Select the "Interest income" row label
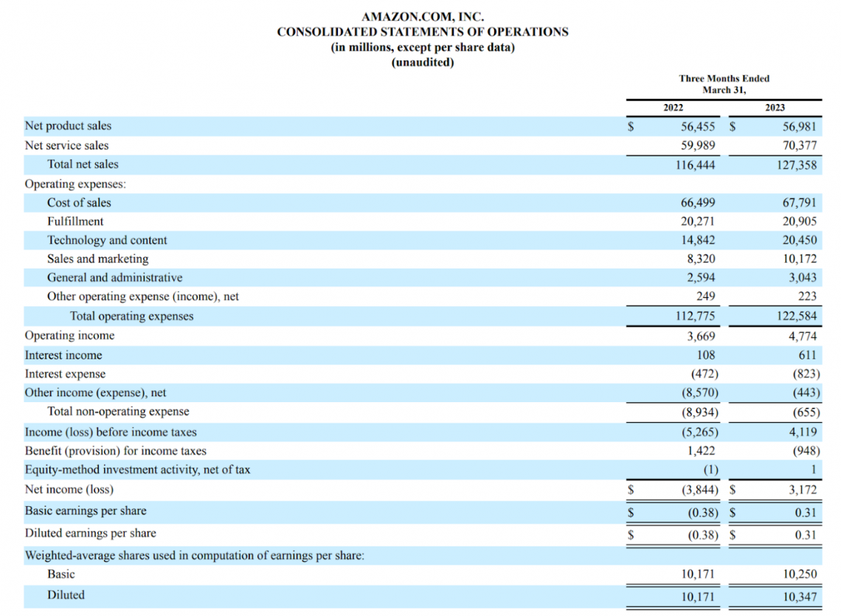 pyautogui.click(x=63, y=356)
